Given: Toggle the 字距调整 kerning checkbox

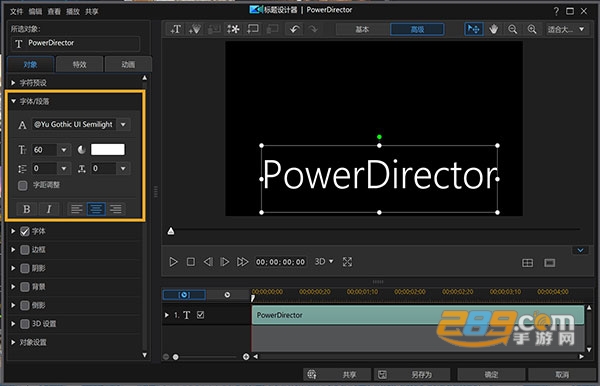Looking at the screenshot, I should pyautogui.click(x=23, y=186).
